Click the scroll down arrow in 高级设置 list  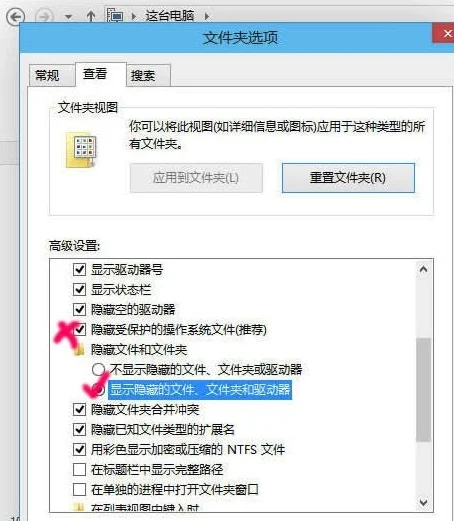point(423,502)
